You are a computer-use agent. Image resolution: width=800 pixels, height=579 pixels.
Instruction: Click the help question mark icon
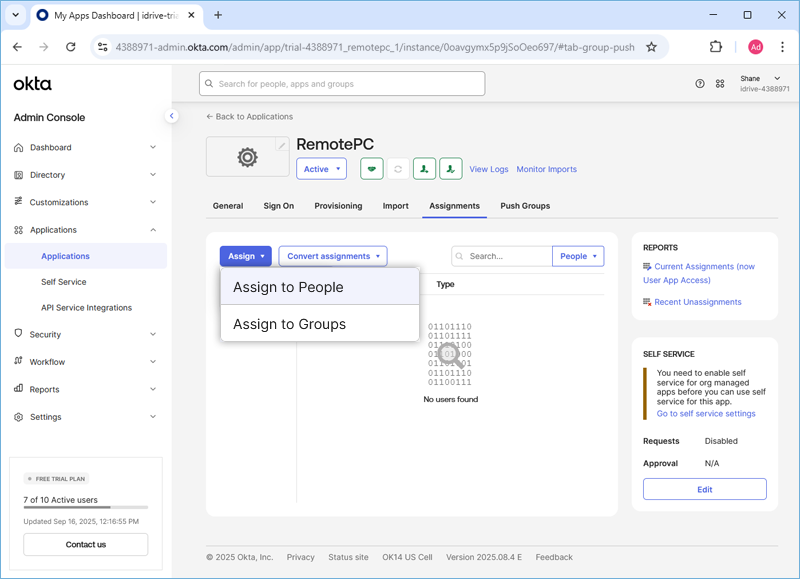pos(700,84)
